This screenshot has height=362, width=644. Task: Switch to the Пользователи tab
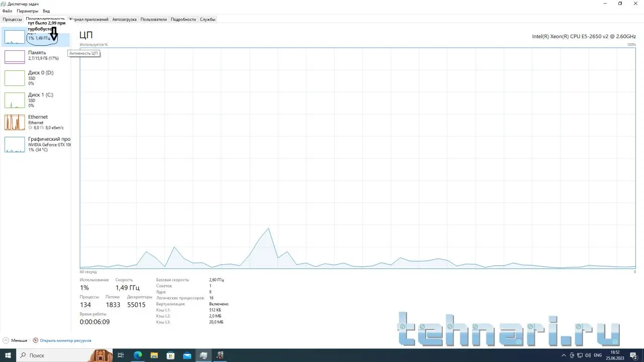tap(153, 20)
